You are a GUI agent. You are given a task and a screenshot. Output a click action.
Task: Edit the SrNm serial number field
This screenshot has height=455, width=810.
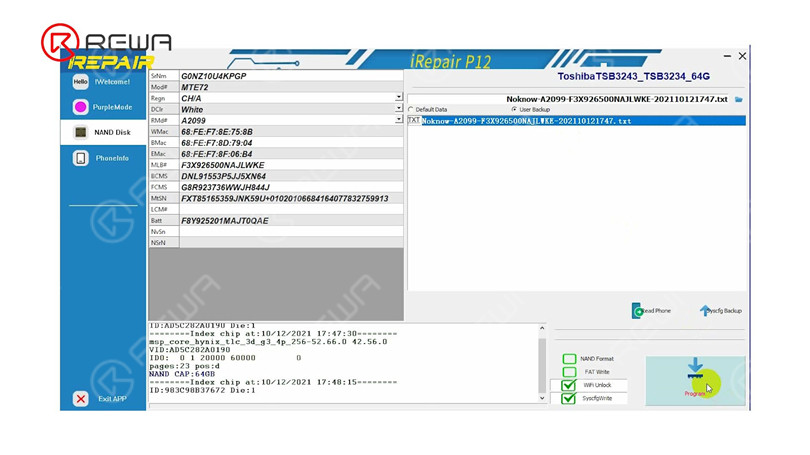291,76
